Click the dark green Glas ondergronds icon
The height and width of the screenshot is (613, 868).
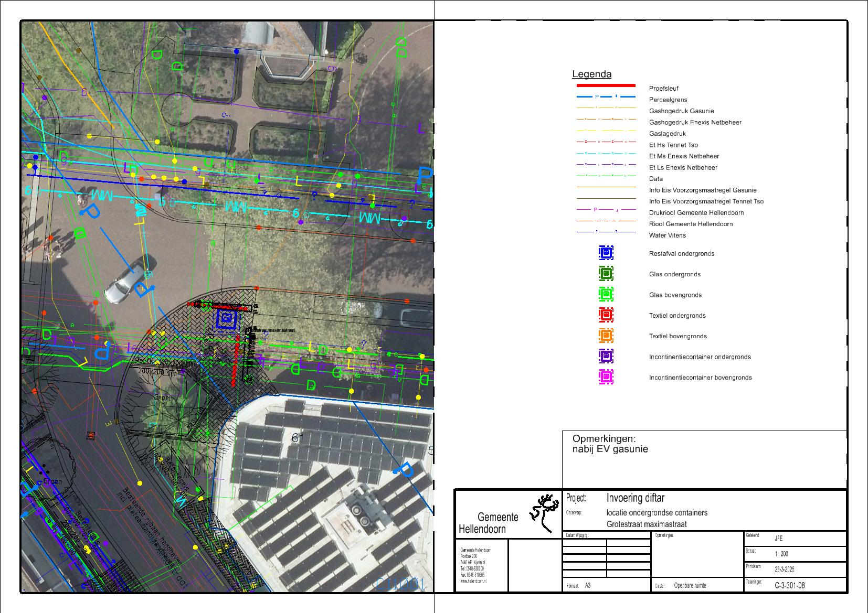[x=606, y=274]
